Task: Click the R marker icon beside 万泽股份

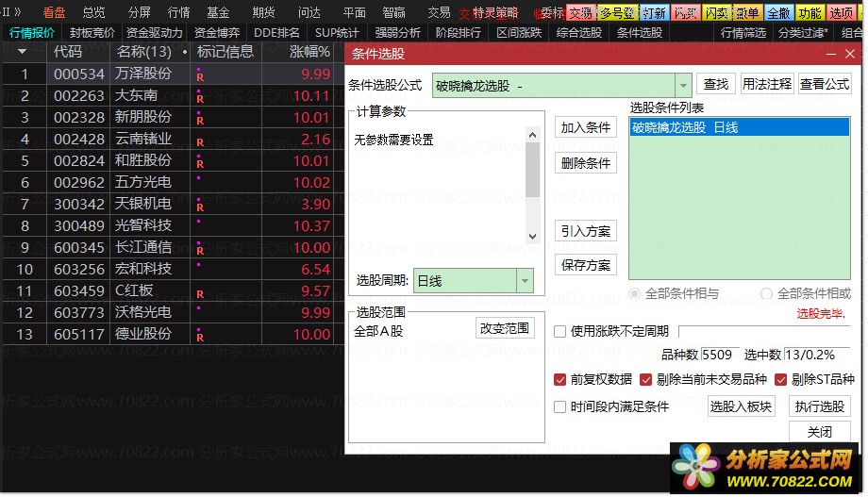Action: click(x=199, y=75)
